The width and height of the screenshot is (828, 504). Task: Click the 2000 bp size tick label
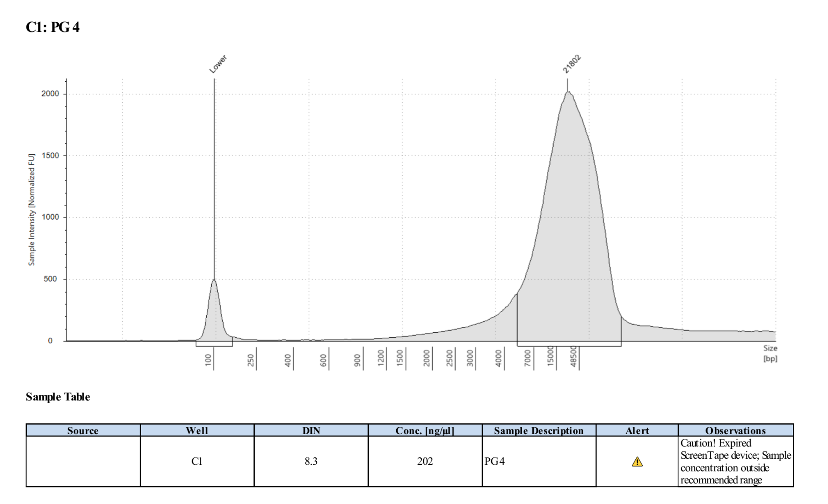tap(427, 358)
